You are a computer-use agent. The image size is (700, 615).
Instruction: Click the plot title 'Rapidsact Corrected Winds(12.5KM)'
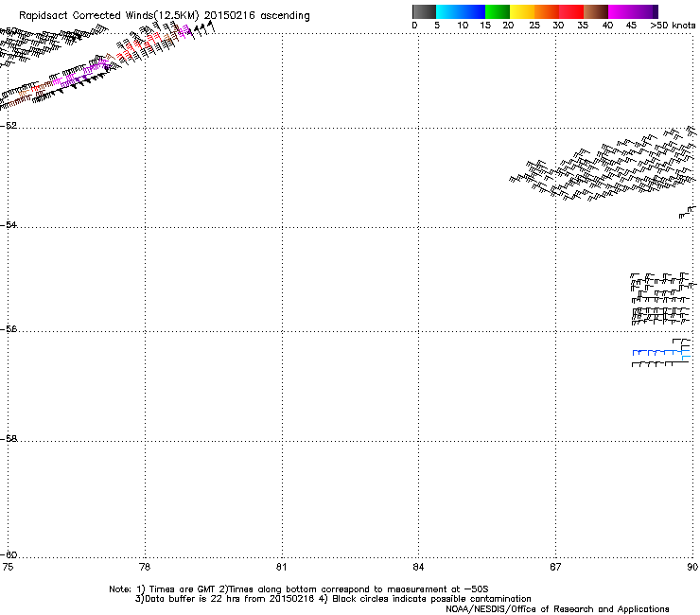click(x=109, y=16)
